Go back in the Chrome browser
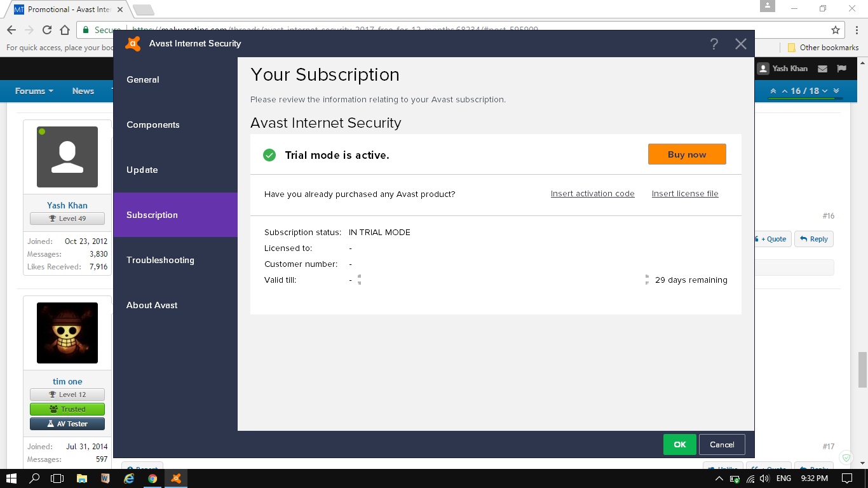 coord(11,30)
